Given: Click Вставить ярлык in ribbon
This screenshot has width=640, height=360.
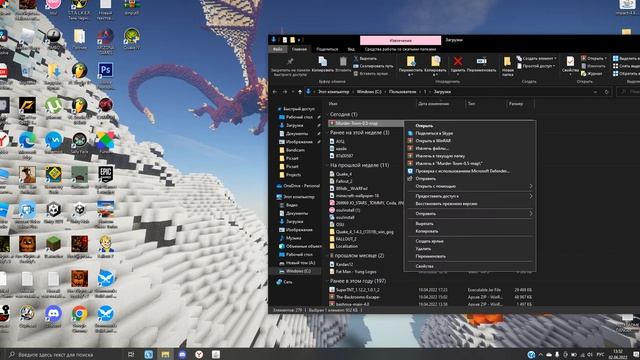Looking at the screenshot, I should click(x=371, y=74).
